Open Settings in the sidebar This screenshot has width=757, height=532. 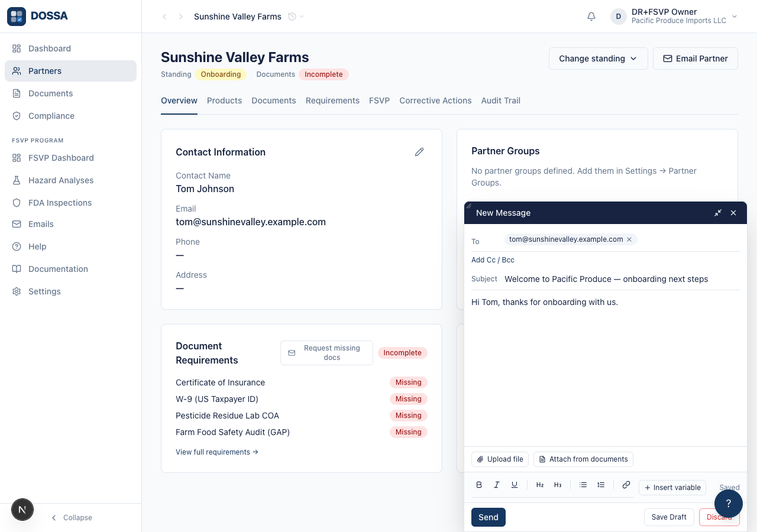[x=70, y=291]
